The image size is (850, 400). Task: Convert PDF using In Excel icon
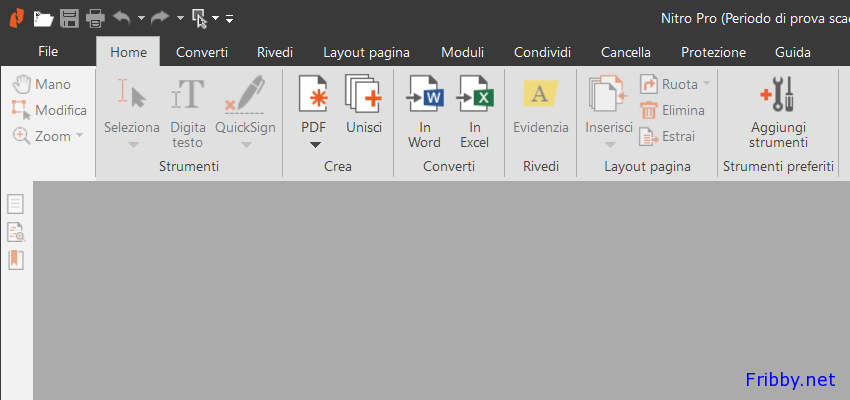tap(474, 94)
